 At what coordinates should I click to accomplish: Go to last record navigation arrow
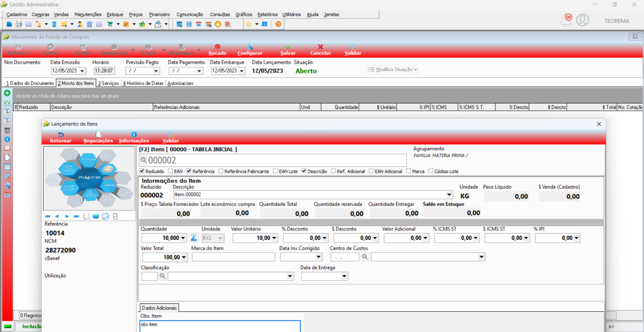tap(76, 216)
